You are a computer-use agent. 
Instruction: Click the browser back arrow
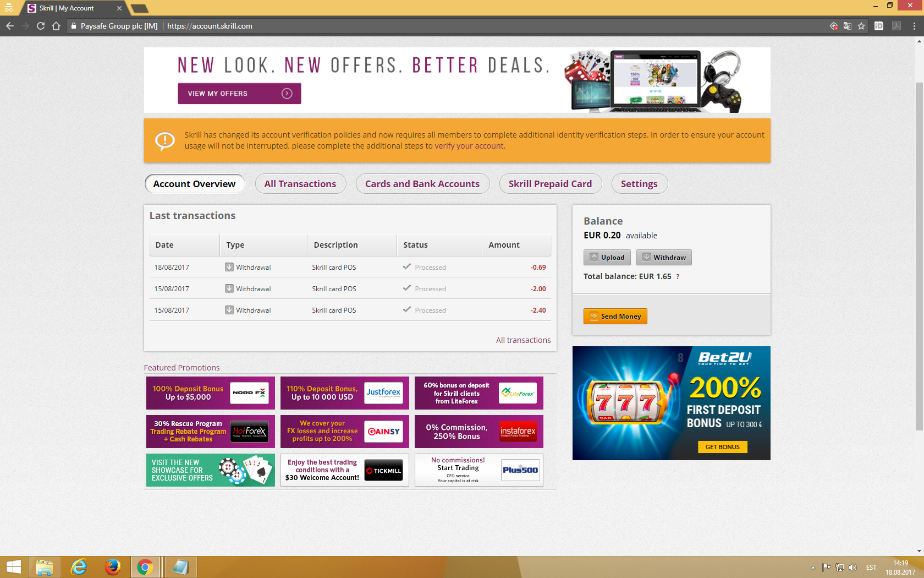(10, 26)
